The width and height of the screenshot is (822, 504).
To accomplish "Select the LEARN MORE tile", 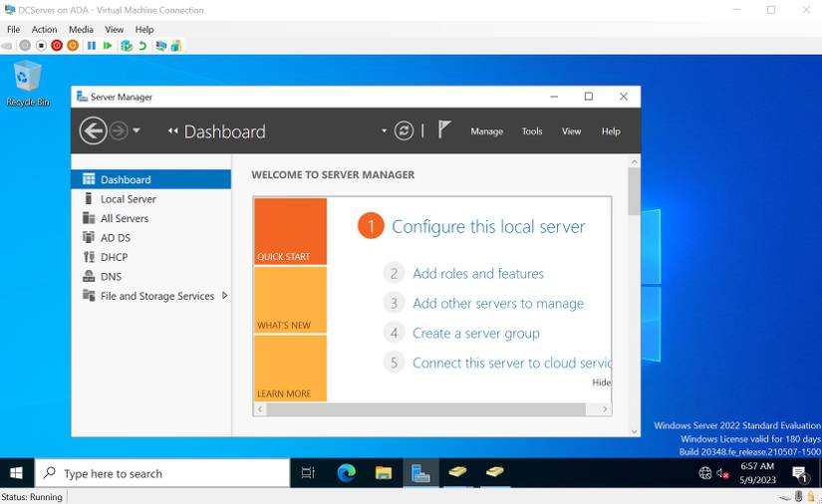I will coord(290,369).
